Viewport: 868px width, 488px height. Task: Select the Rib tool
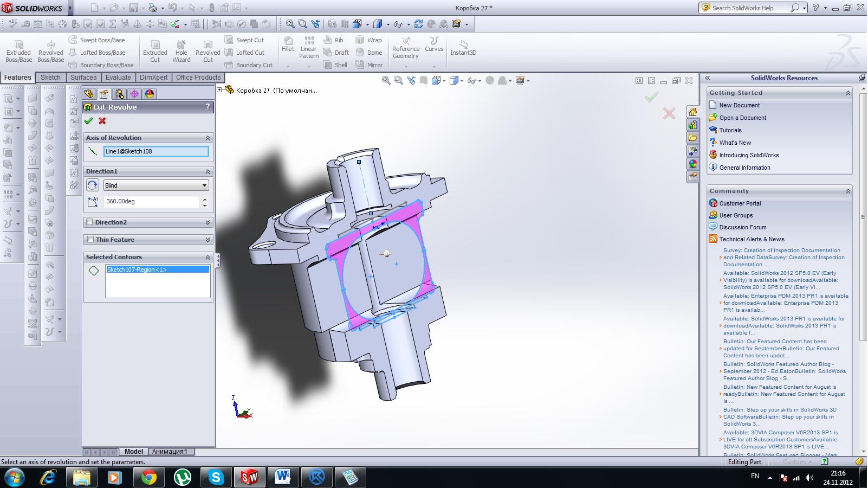click(333, 40)
